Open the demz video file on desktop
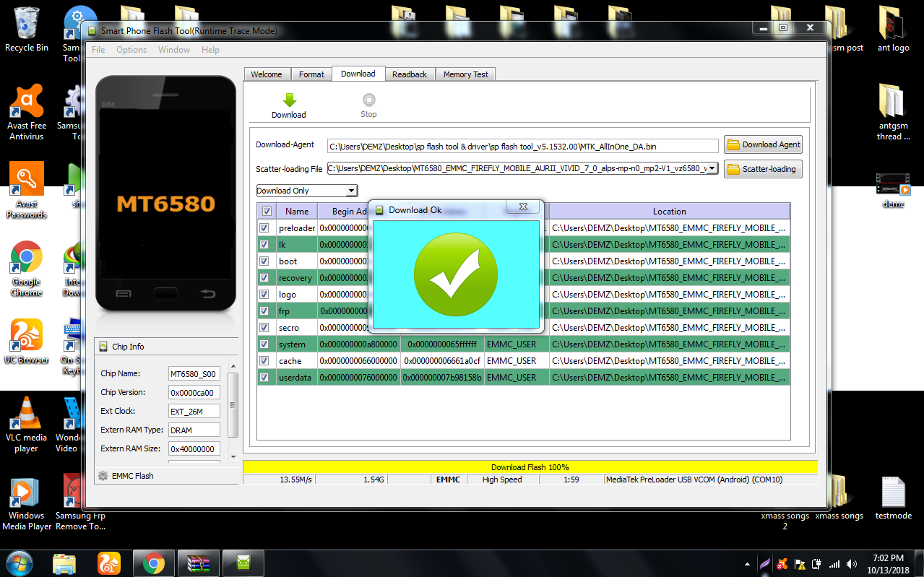Screen dimensions: 924x577 pyautogui.click(x=893, y=191)
